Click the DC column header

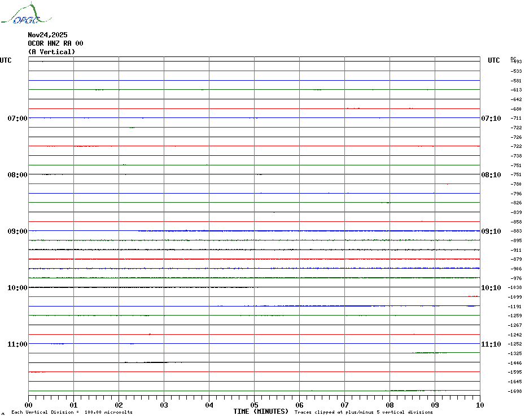[x=513, y=58]
